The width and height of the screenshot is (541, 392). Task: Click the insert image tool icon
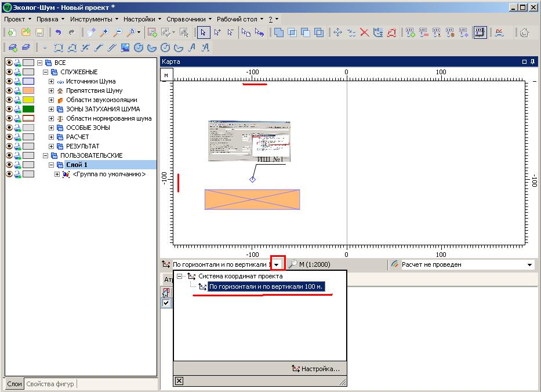click(x=125, y=48)
